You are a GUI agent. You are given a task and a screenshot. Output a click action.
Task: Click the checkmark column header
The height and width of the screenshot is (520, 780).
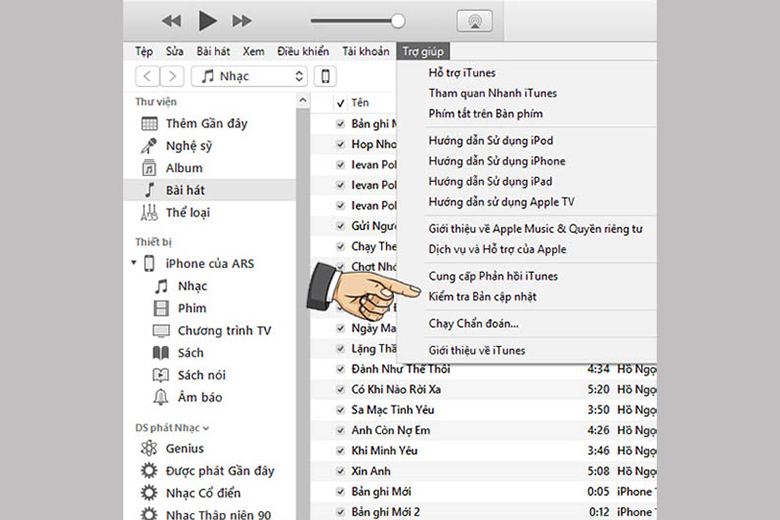pyautogui.click(x=341, y=103)
